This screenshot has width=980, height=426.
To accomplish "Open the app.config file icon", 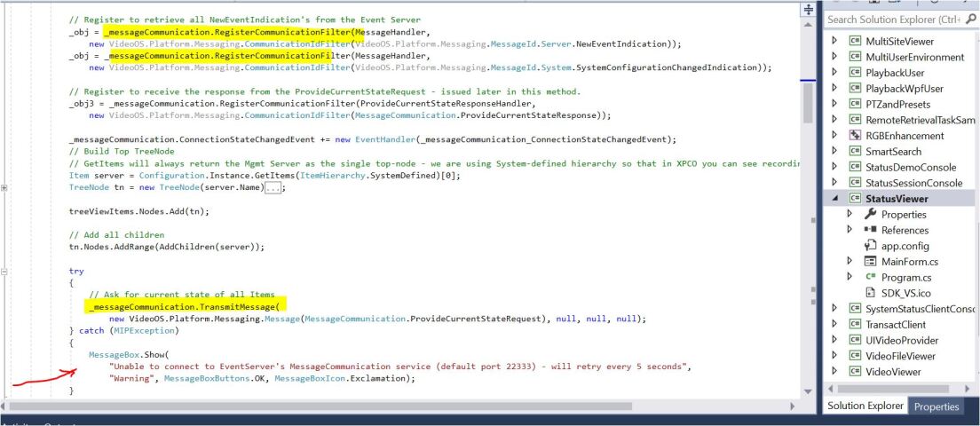I will click(870, 246).
